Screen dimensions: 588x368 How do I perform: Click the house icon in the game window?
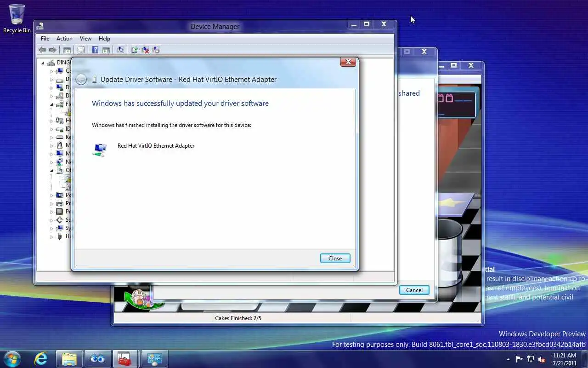138,298
